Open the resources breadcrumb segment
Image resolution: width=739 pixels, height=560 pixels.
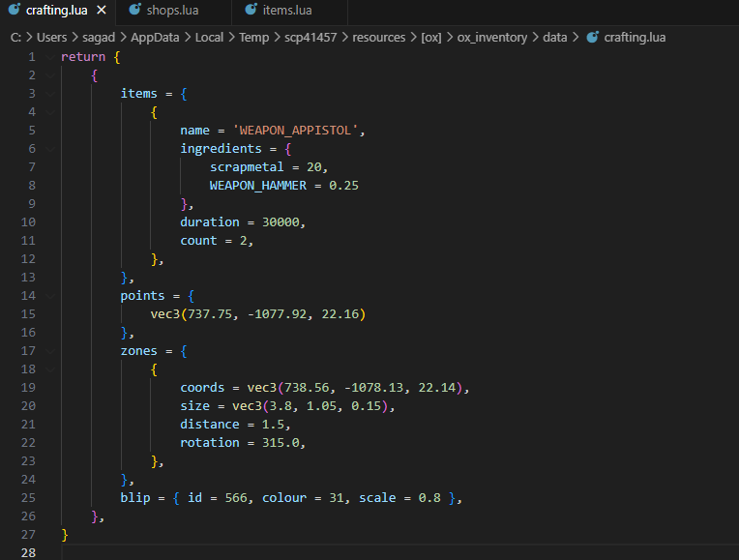point(379,37)
